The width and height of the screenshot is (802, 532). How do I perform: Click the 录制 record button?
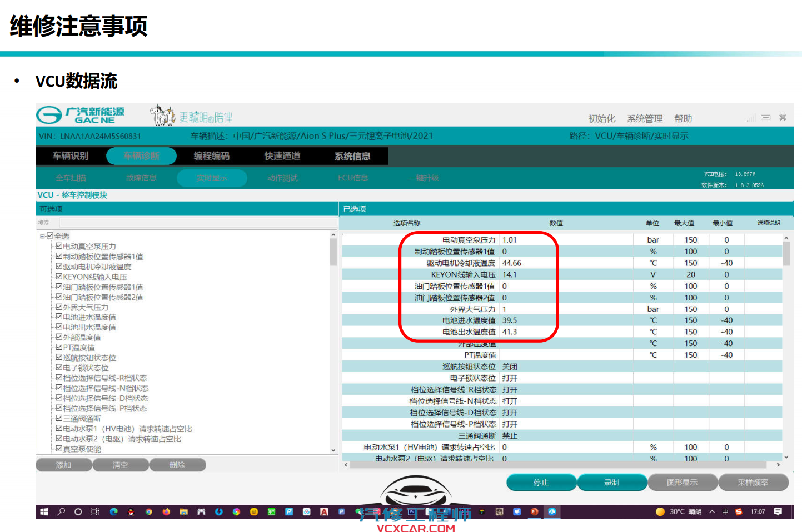(612, 482)
